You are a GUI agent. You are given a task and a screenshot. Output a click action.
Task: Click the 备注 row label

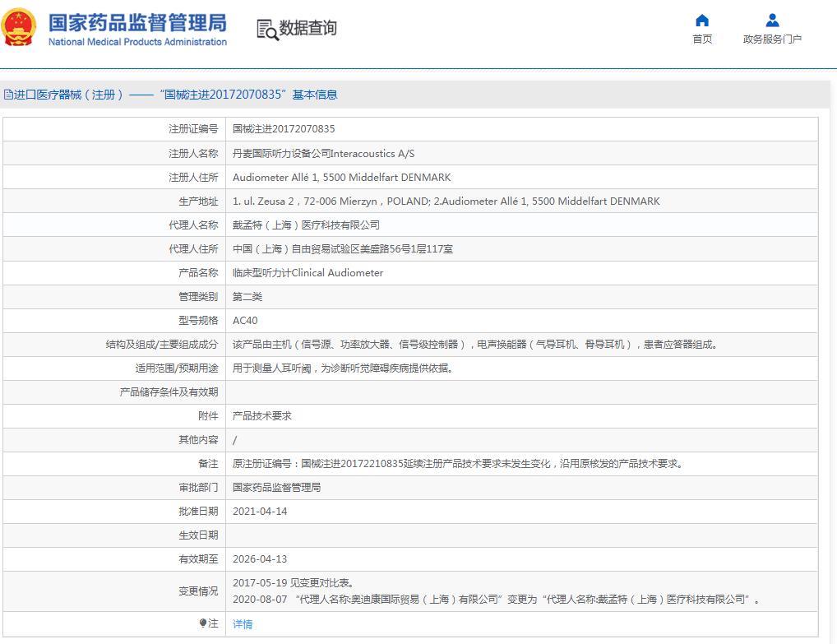pos(208,464)
